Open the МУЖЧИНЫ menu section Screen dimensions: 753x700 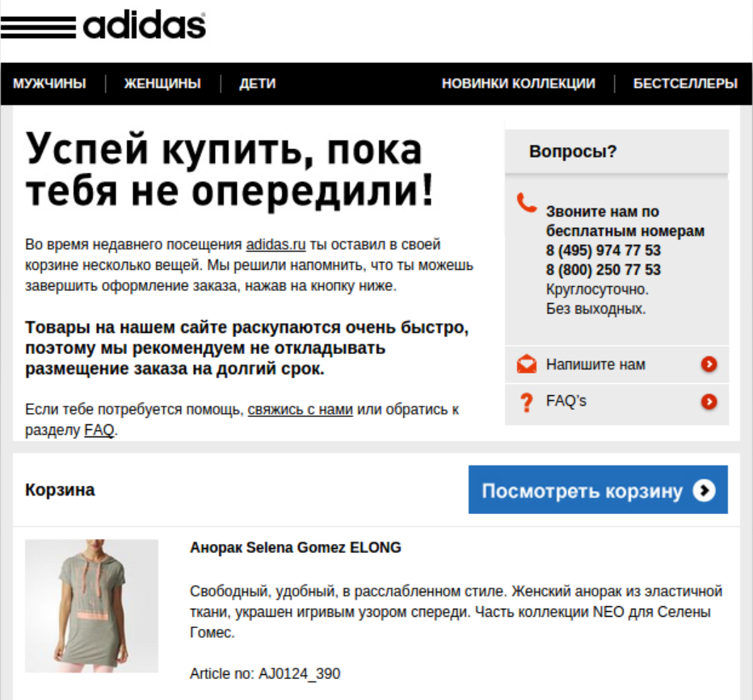point(49,83)
